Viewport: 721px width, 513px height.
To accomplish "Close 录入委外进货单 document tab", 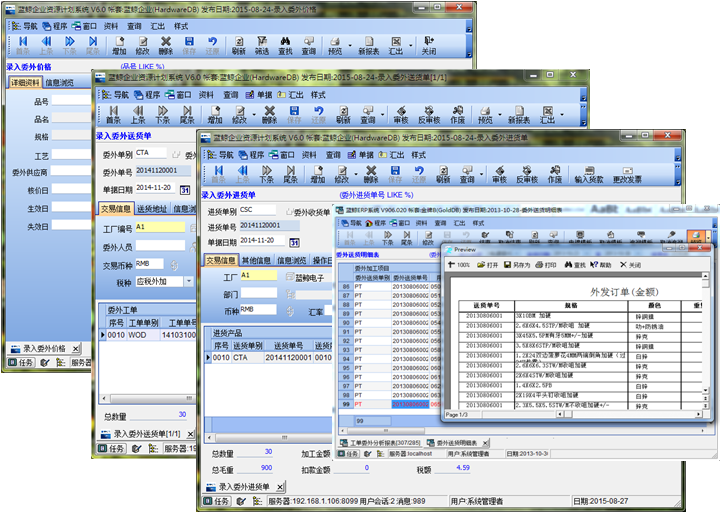I will [x=280, y=487].
